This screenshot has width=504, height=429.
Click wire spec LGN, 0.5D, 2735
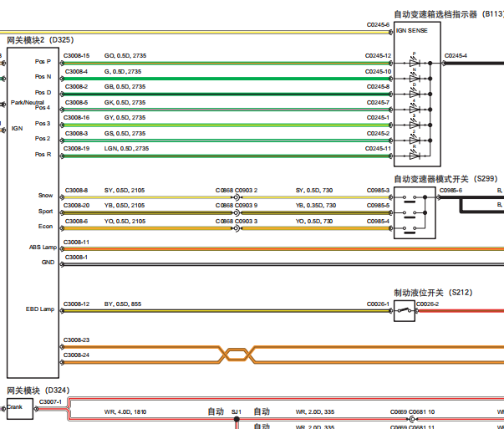(126, 149)
